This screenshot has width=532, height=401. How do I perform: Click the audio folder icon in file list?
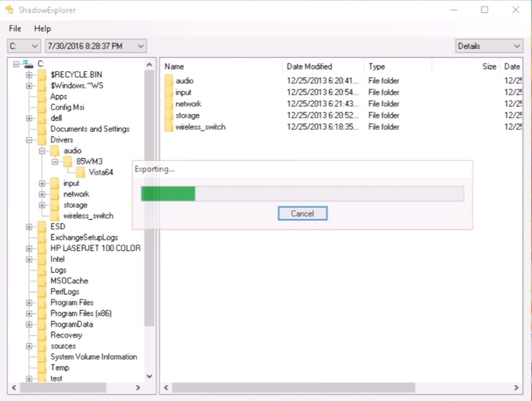click(169, 81)
